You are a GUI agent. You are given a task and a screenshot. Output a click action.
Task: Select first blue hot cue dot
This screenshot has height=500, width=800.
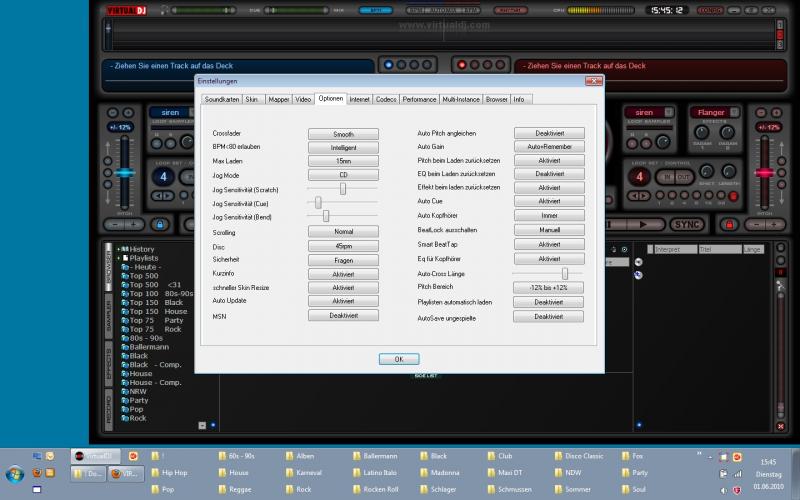(388, 65)
